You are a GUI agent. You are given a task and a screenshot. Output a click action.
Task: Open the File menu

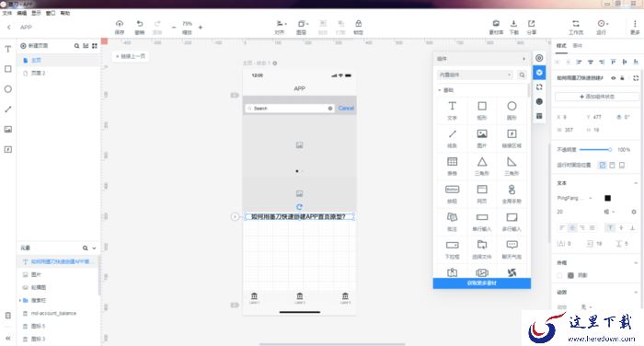point(7,13)
